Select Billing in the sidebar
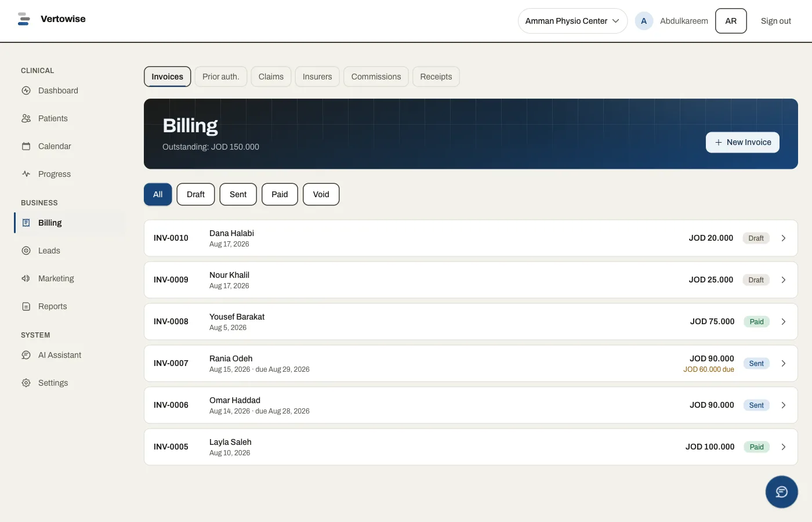The width and height of the screenshot is (812, 522). (70, 223)
